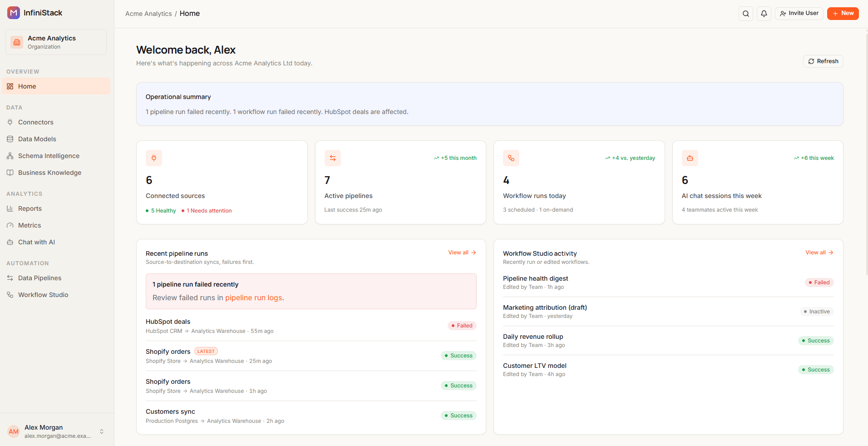Image resolution: width=868 pixels, height=446 pixels.
Task: Open the Pipeline health digest workflow
Action: click(x=668, y=282)
